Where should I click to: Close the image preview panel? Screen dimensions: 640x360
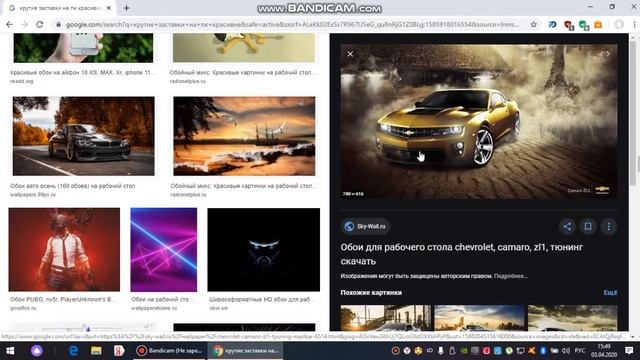pyautogui.click(x=350, y=54)
